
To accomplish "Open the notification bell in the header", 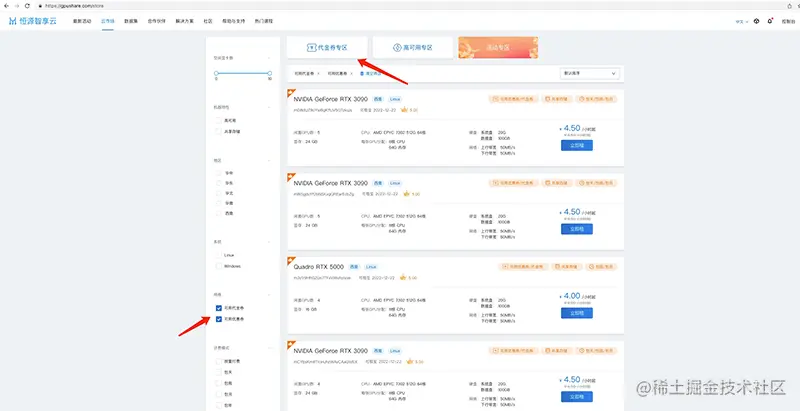I will 770,21.
